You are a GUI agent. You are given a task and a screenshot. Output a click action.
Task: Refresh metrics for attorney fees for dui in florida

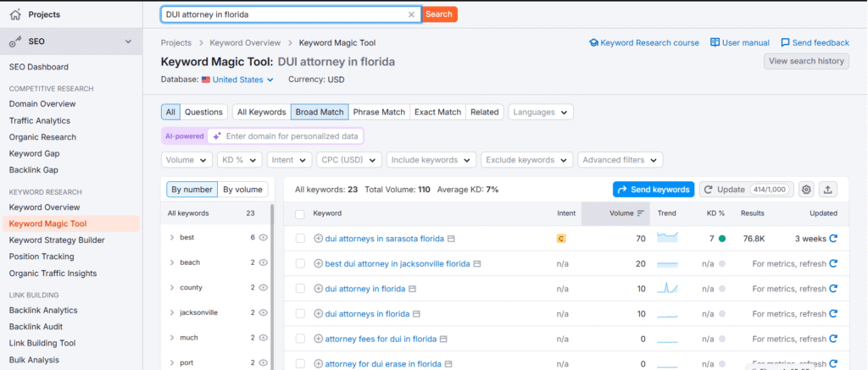point(833,339)
